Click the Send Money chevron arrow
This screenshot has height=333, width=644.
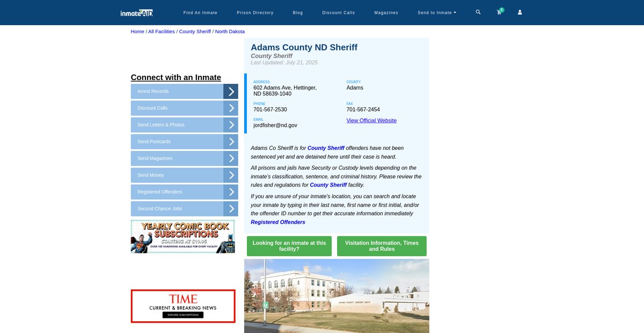coord(231,175)
